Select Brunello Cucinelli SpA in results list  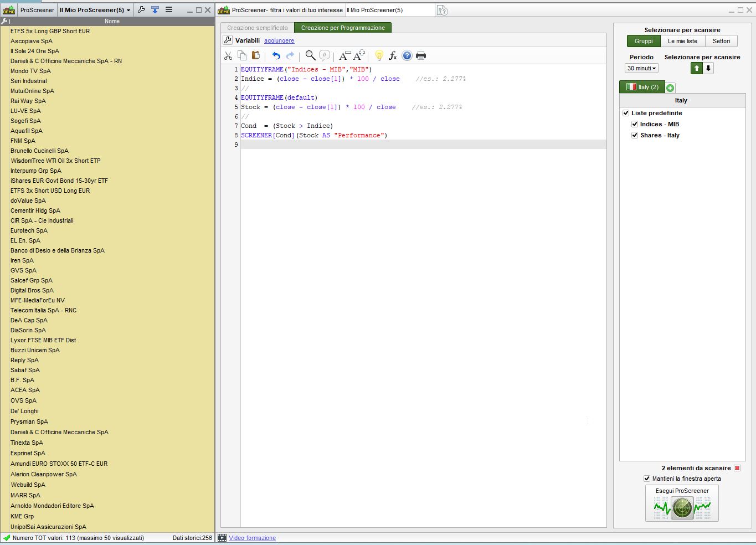pos(39,151)
